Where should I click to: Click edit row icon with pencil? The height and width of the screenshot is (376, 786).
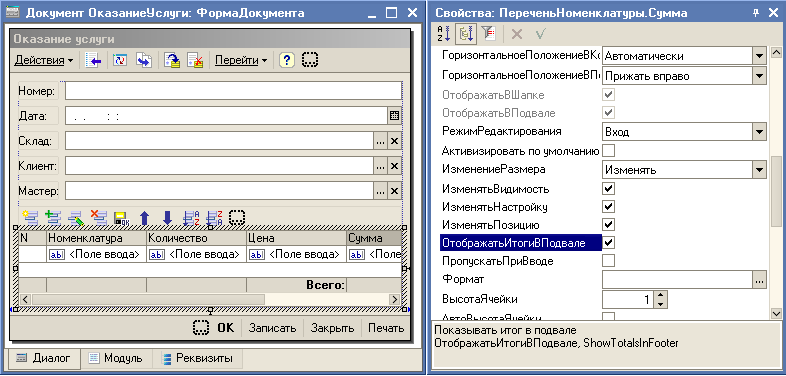pyautogui.click(x=76, y=218)
